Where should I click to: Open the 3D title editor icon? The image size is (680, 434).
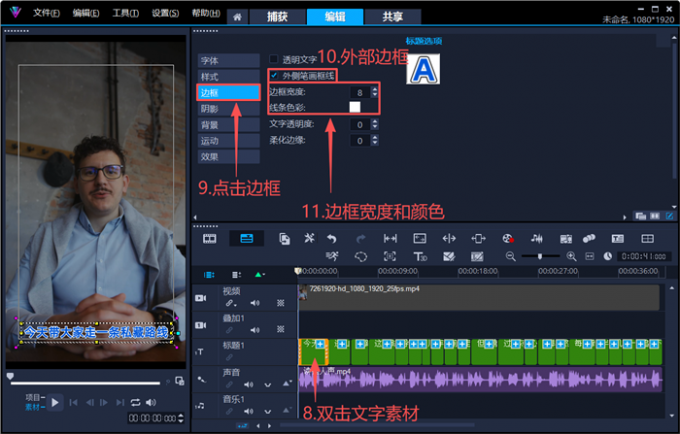420,257
